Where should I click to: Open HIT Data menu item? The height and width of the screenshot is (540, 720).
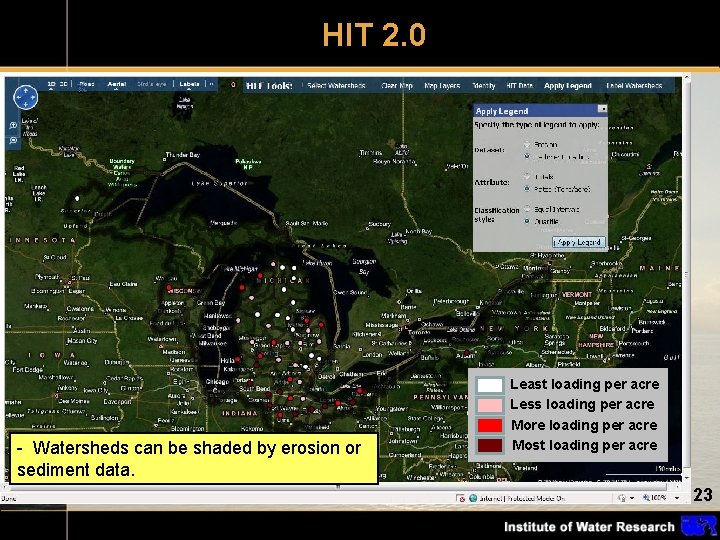[519, 85]
